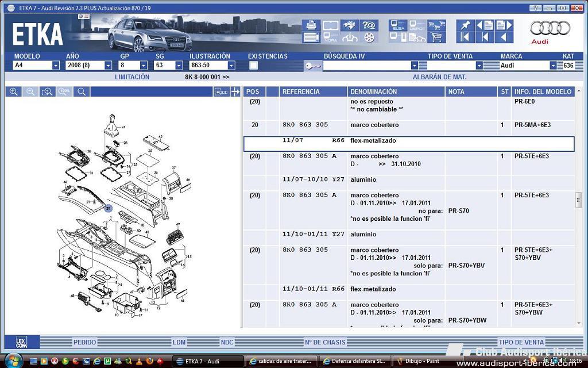Expand the Año 2008 dropdown
588x368 pixels.
pos(108,66)
